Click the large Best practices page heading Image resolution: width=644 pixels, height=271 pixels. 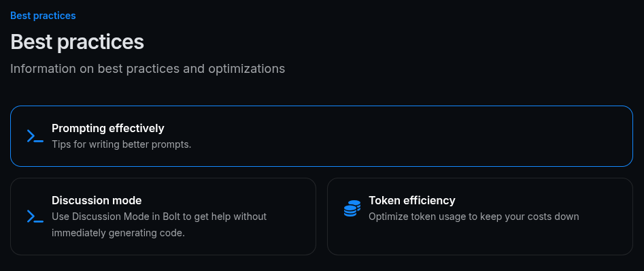point(78,42)
